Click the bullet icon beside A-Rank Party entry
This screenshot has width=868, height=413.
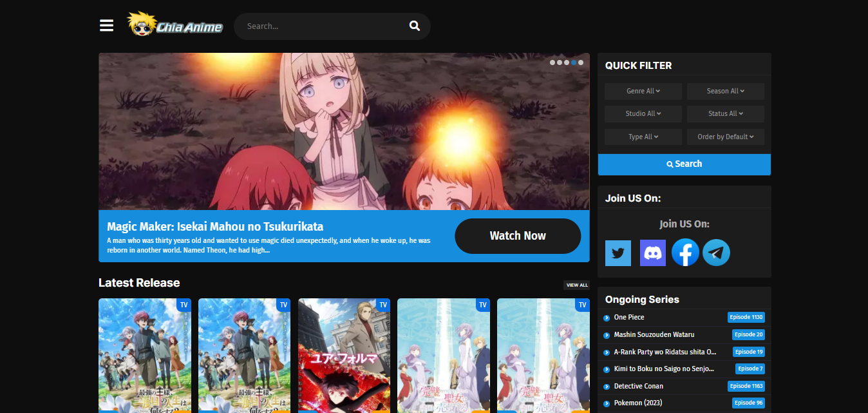pos(607,352)
